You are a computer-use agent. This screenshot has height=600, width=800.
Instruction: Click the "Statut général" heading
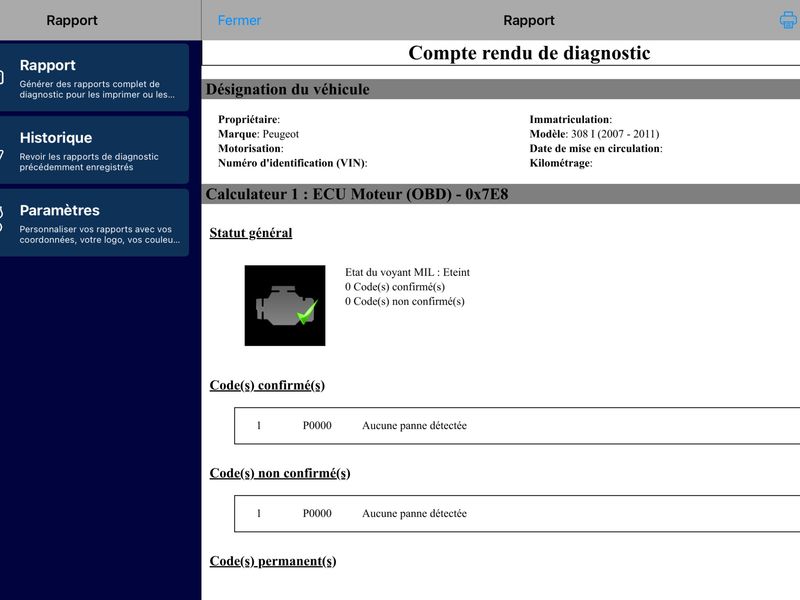click(x=251, y=233)
